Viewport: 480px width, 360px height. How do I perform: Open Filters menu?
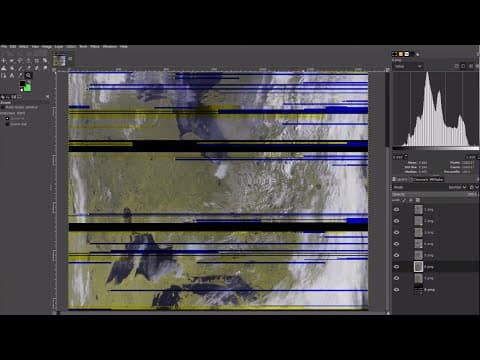(95, 46)
